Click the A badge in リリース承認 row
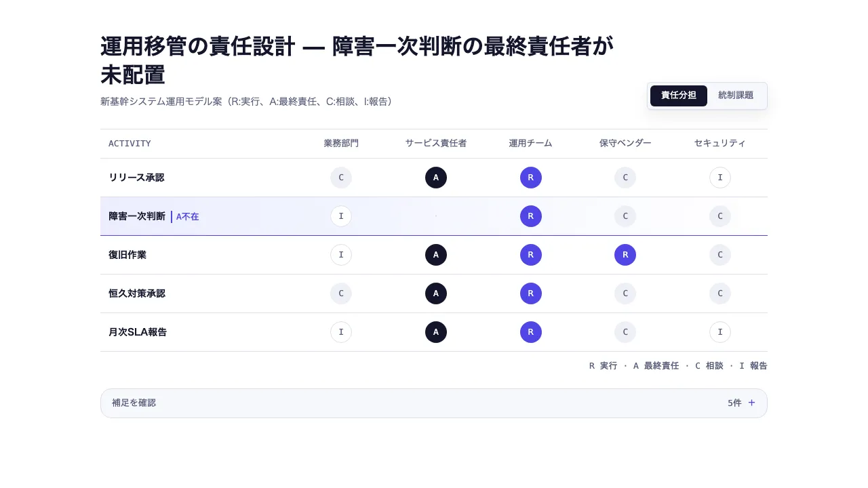 pos(436,178)
